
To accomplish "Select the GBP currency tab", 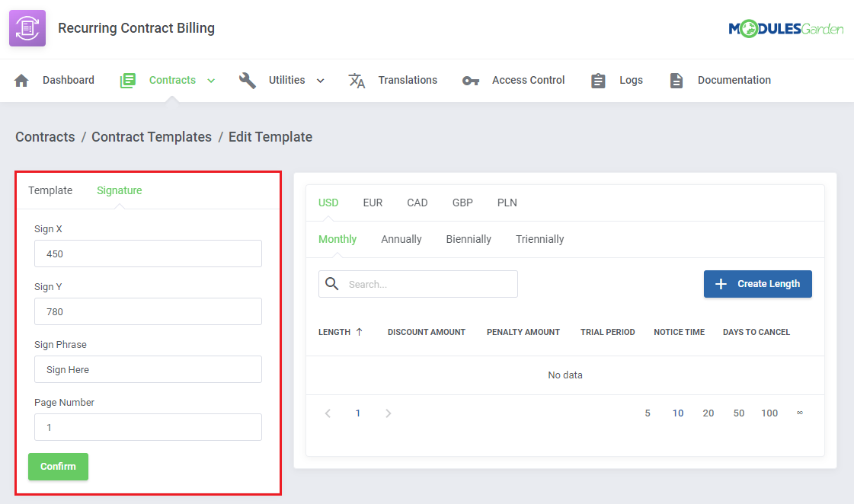I will [x=462, y=203].
